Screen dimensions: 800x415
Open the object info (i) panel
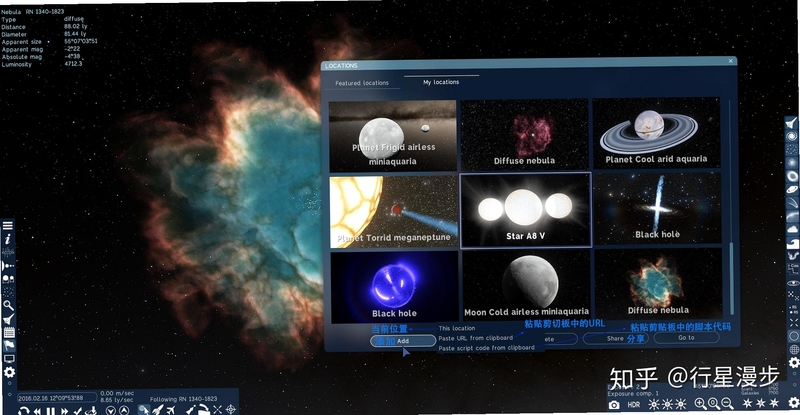pyautogui.click(x=8, y=239)
